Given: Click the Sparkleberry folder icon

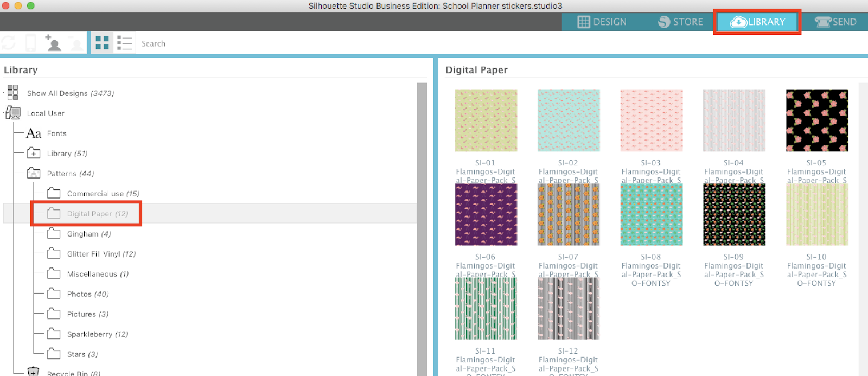Looking at the screenshot, I should point(54,333).
